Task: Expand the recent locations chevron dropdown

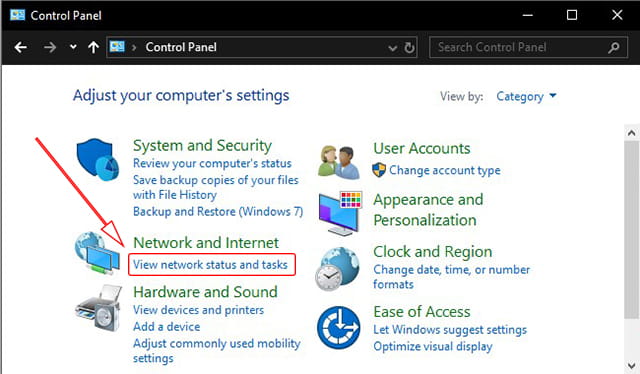Action: (x=73, y=47)
